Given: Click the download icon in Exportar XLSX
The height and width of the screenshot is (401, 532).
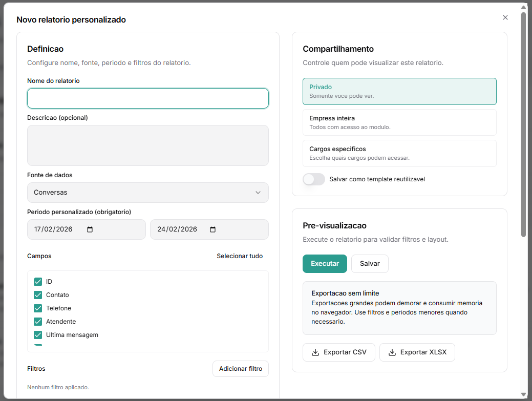Looking at the screenshot, I should [392, 352].
